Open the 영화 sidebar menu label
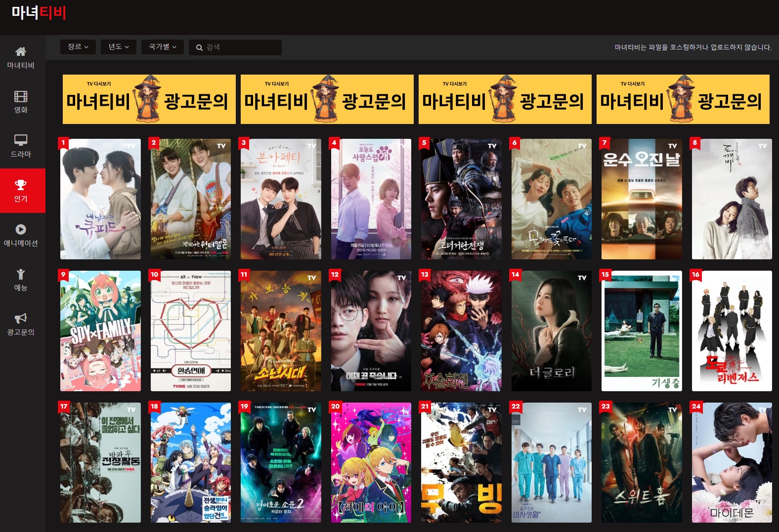Screen dimensions: 779x532 coord(21,110)
